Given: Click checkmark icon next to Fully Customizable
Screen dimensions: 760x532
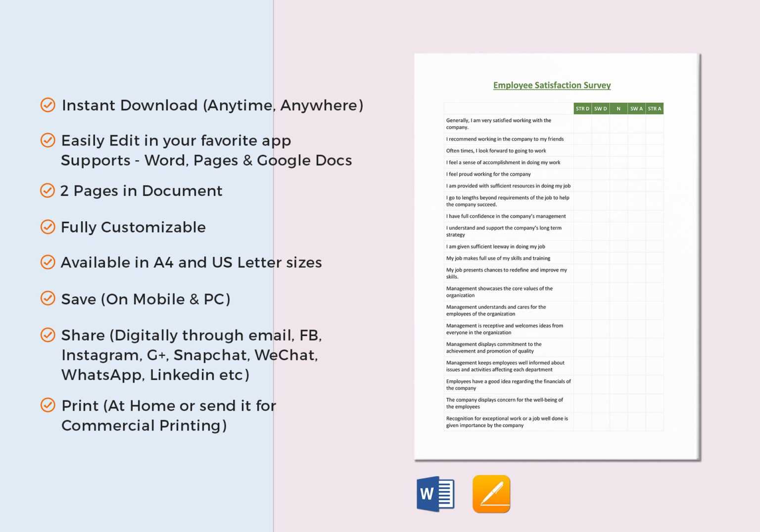Looking at the screenshot, I should tap(47, 227).
